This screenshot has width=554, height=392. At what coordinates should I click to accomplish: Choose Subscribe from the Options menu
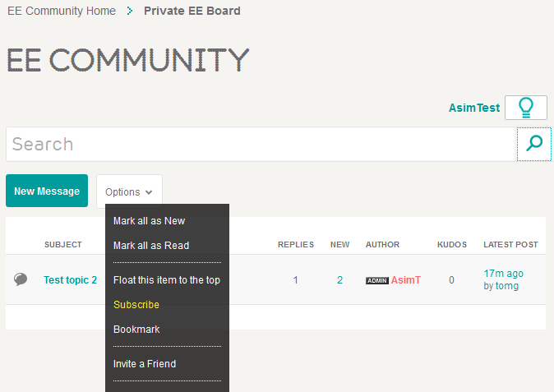tap(136, 305)
